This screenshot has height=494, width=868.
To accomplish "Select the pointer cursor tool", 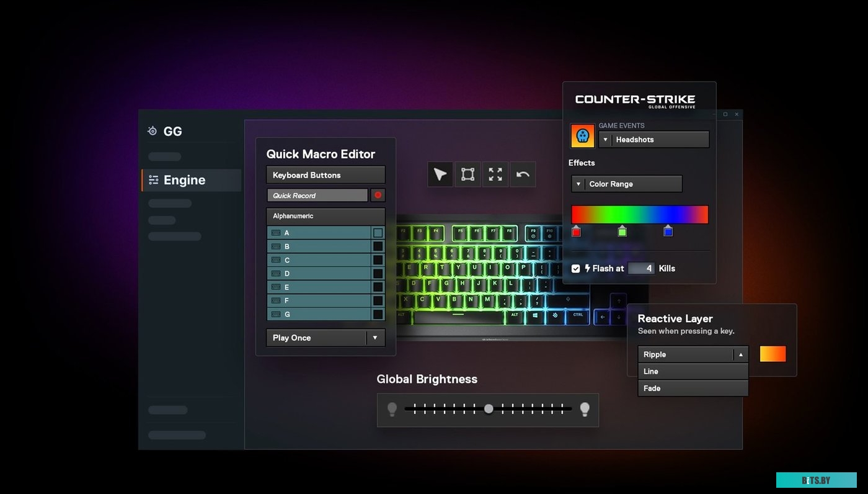I will click(x=440, y=174).
